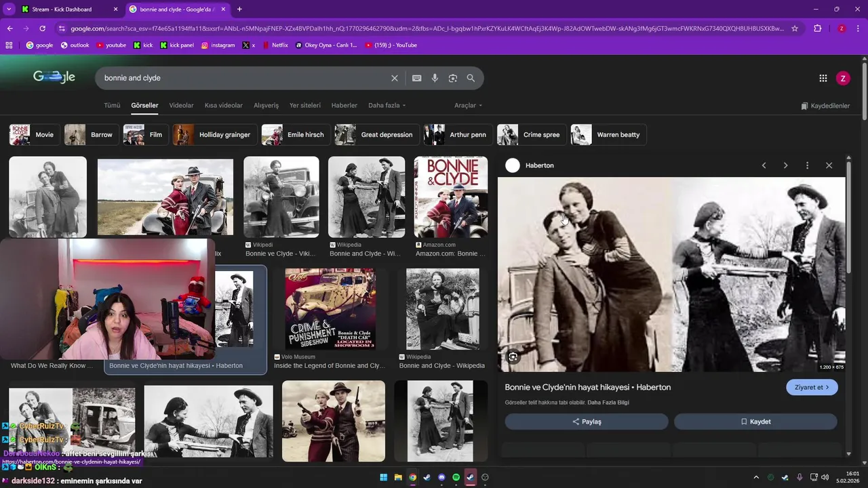Open the Amazon.com Bonnie & Clyde poster thumbnail
This screenshot has width=868, height=488.
click(450, 197)
